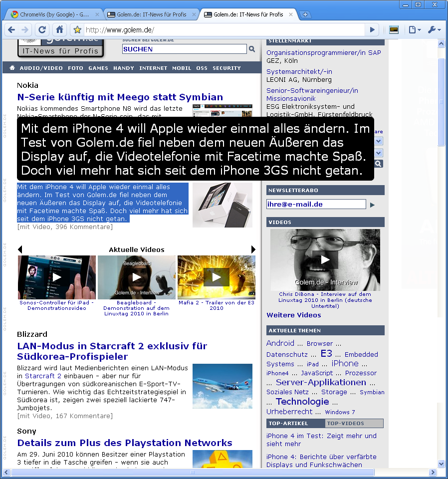The width and height of the screenshot is (448, 479).
Task: Go to the browser Home page
Action: 59,30
